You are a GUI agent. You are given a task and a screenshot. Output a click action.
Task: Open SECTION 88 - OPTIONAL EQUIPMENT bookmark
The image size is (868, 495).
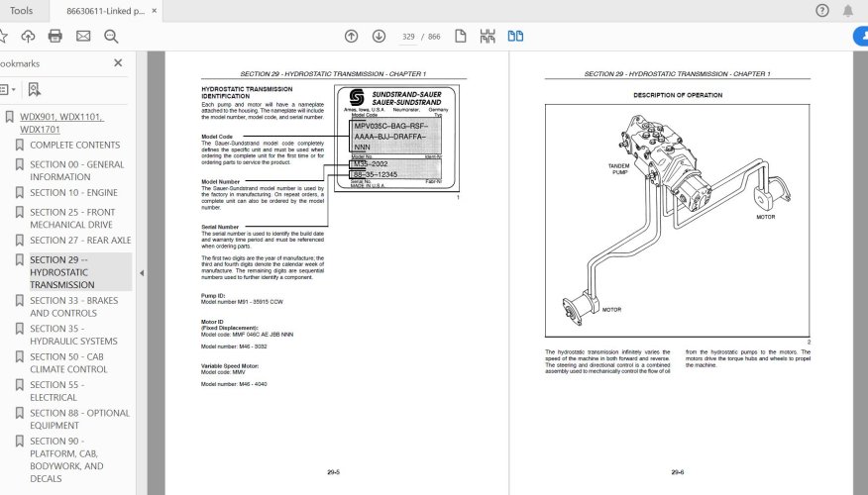click(79, 419)
